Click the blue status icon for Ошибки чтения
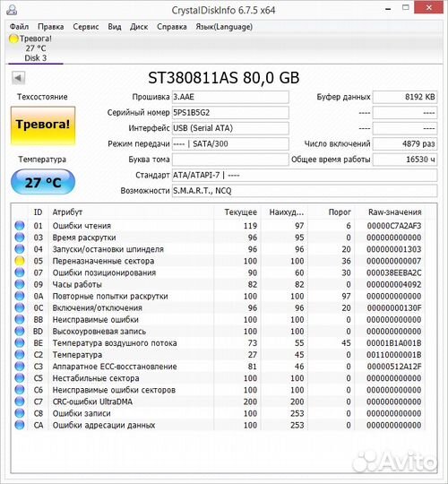448x484 pixels. [x=20, y=225]
